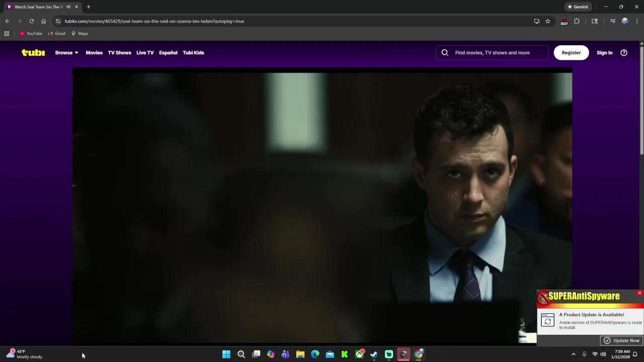Open Microsoft Teams on the taskbar

click(285, 354)
